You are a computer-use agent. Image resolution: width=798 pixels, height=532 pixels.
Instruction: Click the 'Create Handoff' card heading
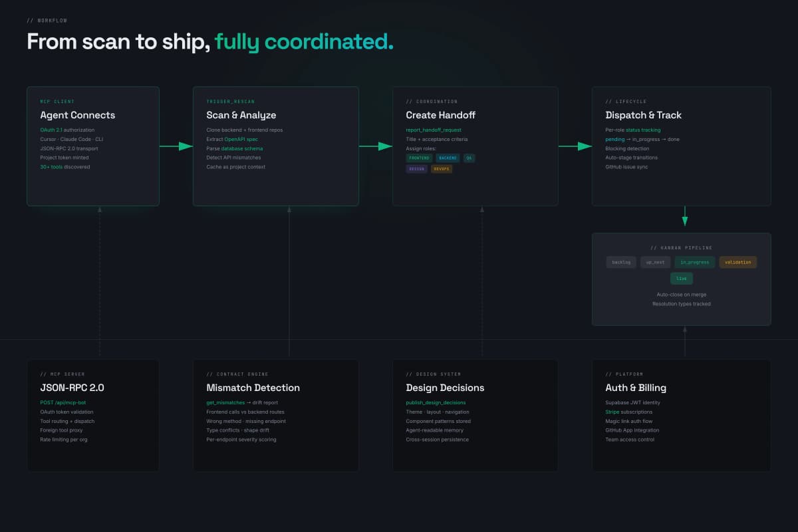[441, 115]
